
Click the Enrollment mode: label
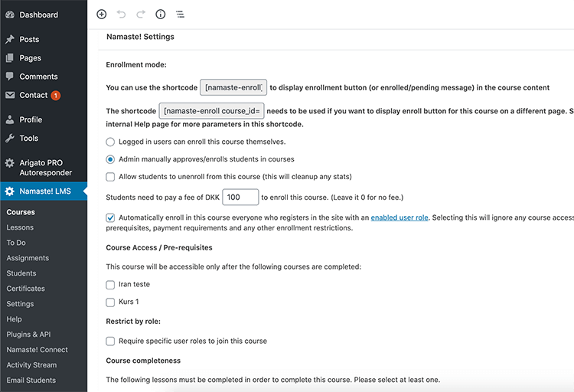click(x=136, y=65)
